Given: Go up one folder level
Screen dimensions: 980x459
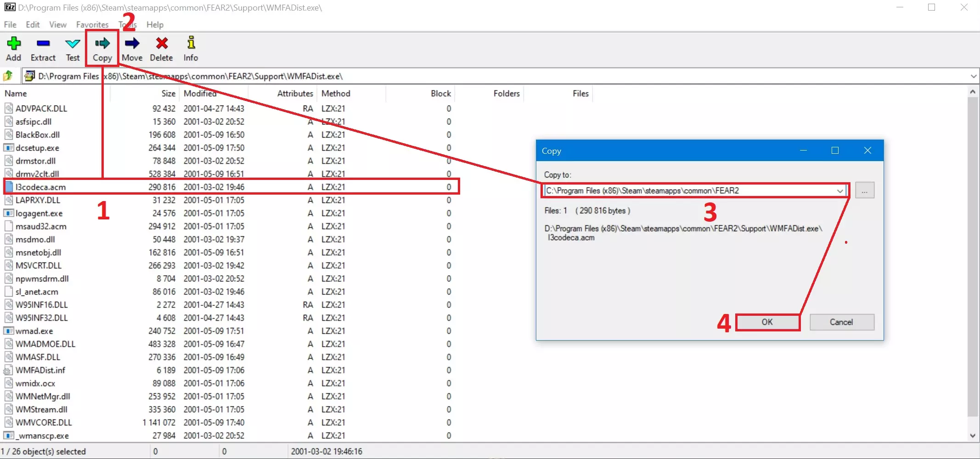Looking at the screenshot, I should (x=8, y=76).
